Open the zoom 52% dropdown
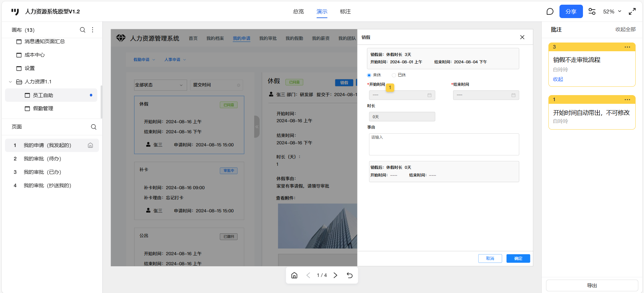This screenshot has width=644, height=293. 612,12
